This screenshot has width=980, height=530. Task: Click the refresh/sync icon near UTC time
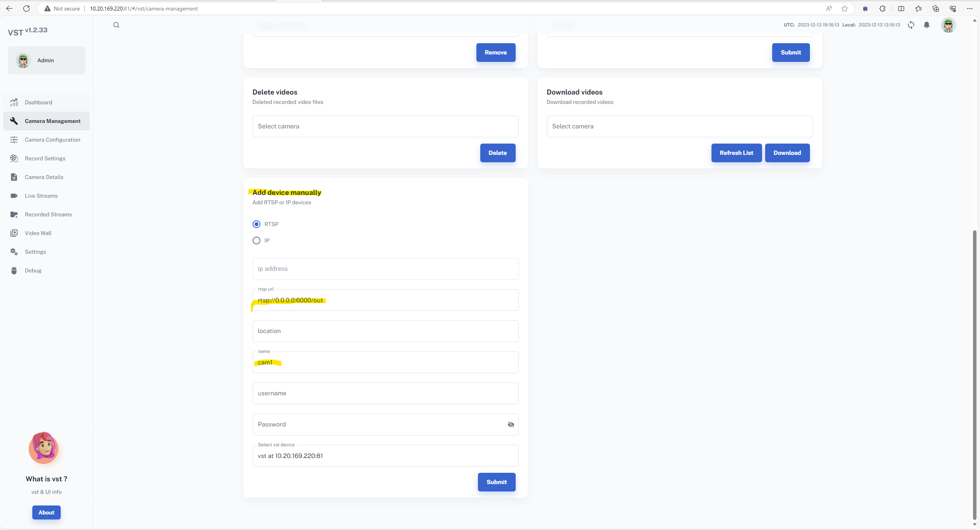(912, 25)
